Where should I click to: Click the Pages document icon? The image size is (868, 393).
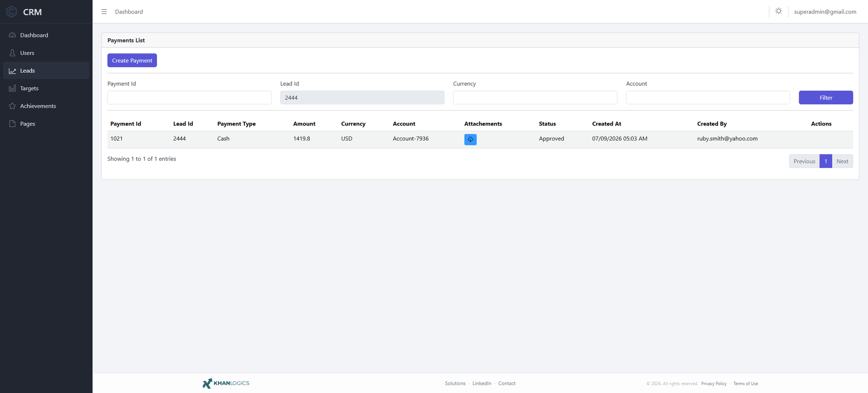[x=12, y=124]
